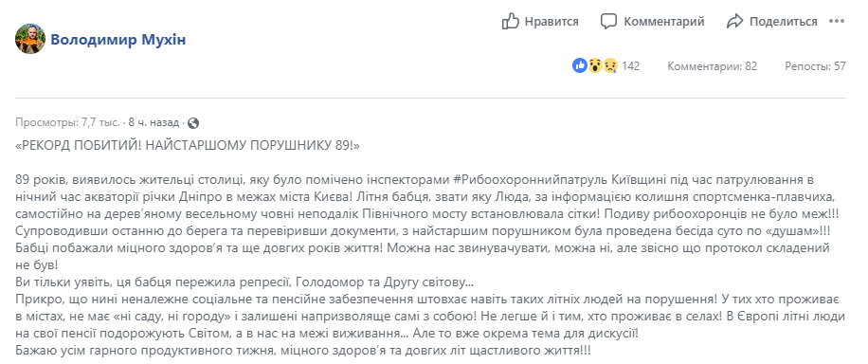Image resolution: width=868 pixels, height=364 pixels.
Task: Click the wow reaction emoji
Action: click(x=594, y=66)
